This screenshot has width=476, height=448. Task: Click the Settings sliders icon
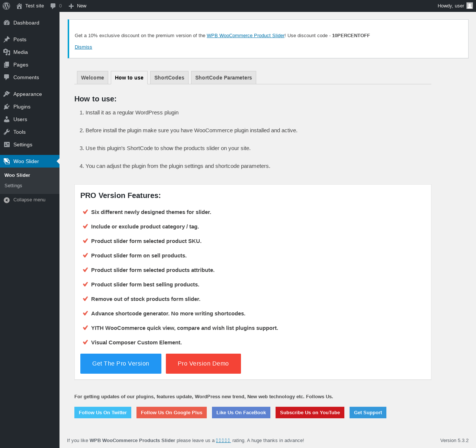[7, 145]
